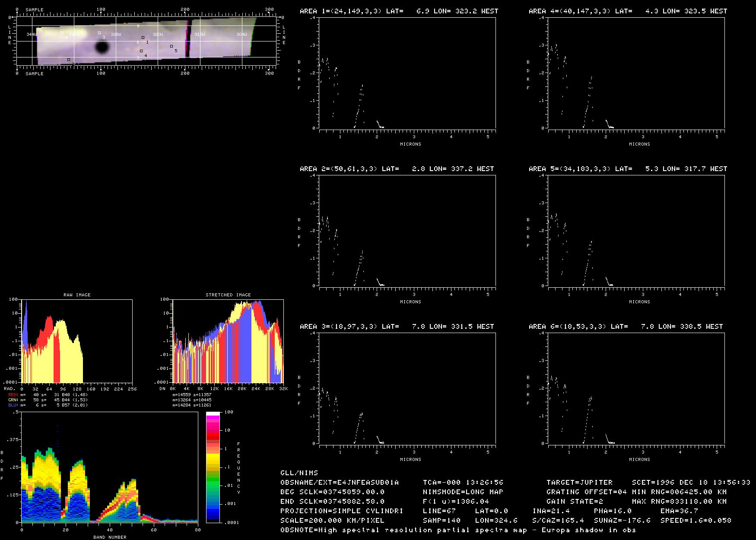The image size is (756, 540).
Task: Click the Area 5 square marker on map
Action: pos(172,46)
